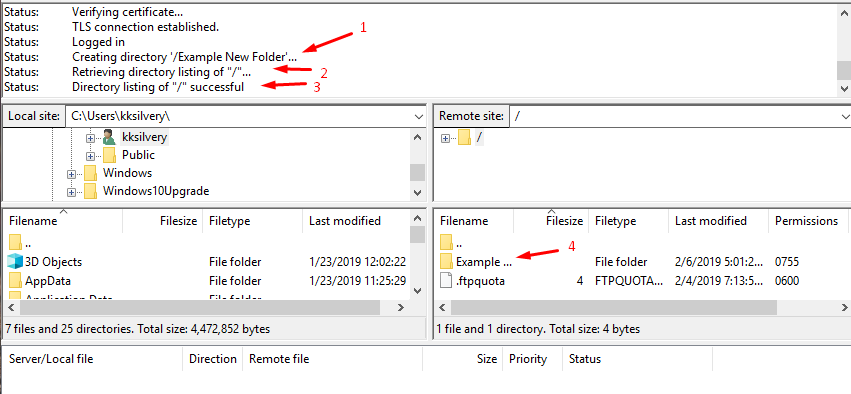Image resolution: width=851 pixels, height=394 pixels.
Task: Click the Remote site path field
Action: pyautogui.click(x=673, y=116)
